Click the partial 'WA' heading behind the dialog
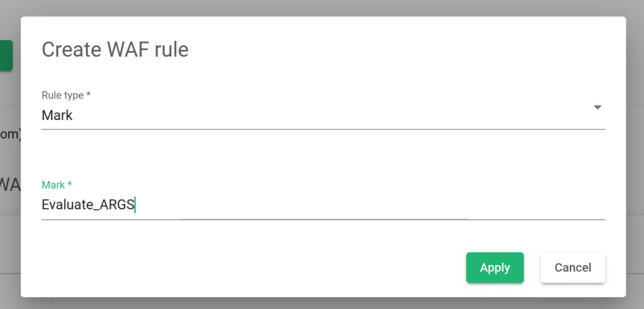Image resolution: width=644 pixels, height=309 pixels. (x=9, y=185)
